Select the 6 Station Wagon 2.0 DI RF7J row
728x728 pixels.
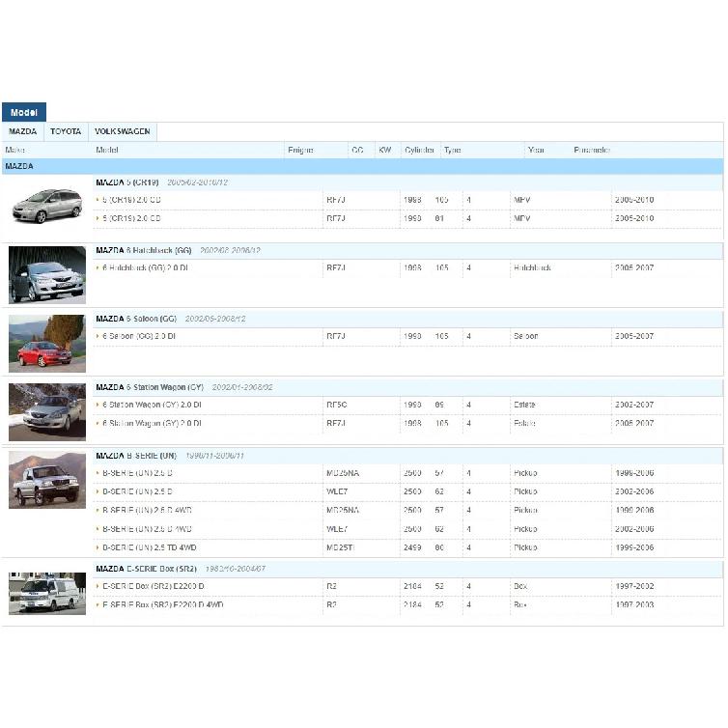407,424
